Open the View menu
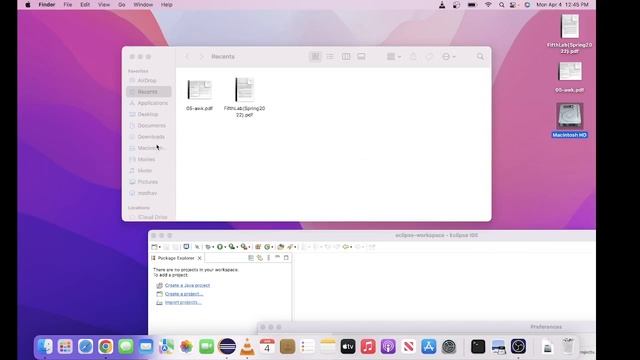 coord(104,5)
